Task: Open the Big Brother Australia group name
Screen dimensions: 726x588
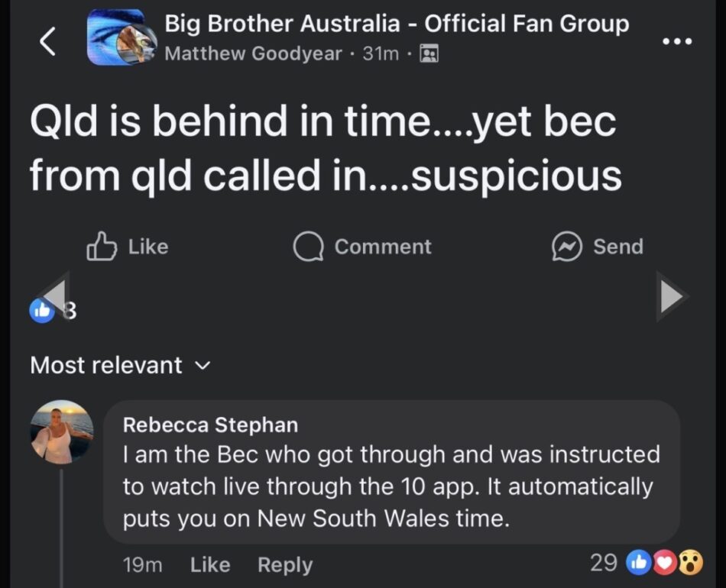Action: [397, 24]
